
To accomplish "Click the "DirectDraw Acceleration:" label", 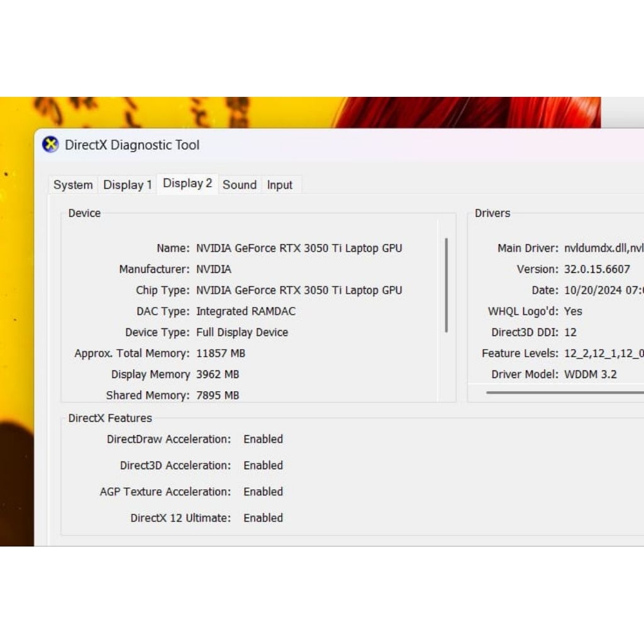I will pyautogui.click(x=169, y=439).
